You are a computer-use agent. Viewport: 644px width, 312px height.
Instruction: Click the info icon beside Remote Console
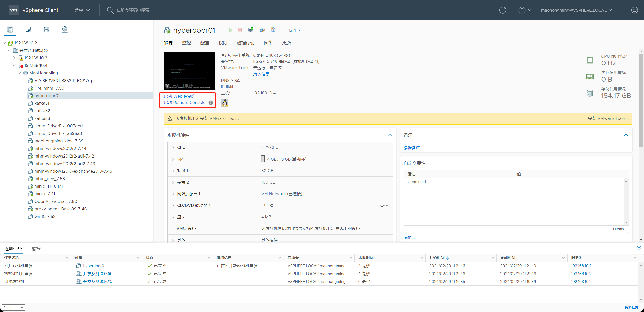pyautogui.click(x=211, y=103)
